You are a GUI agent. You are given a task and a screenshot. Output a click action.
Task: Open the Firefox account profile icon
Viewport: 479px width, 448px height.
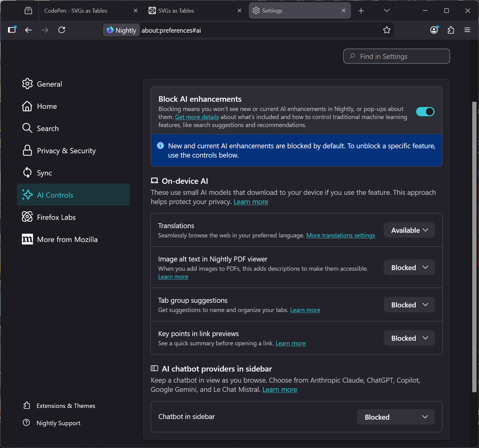pos(434,30)
